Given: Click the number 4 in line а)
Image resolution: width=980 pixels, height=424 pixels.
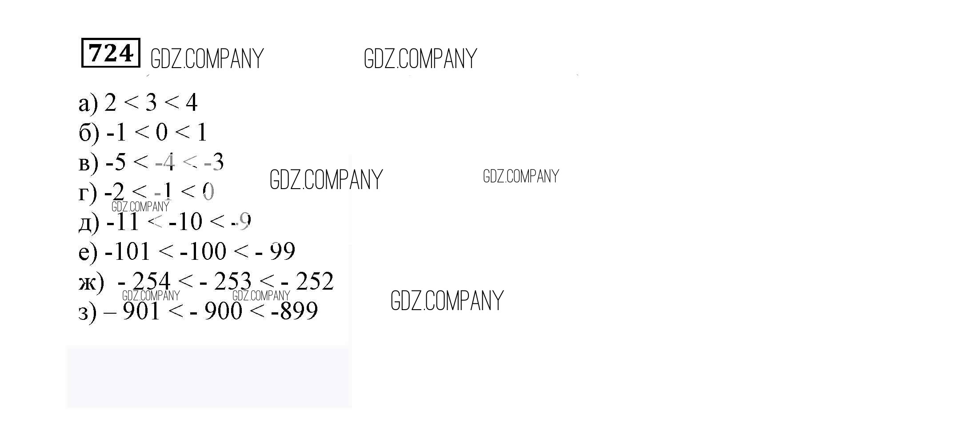Looking at the screenshot, I should (192, 103).
